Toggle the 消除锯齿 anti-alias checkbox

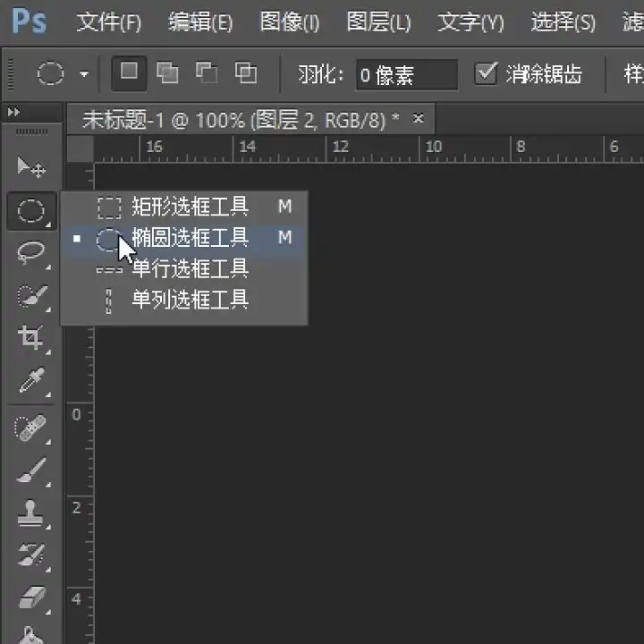pyautogui.click(x=486, y=73)
